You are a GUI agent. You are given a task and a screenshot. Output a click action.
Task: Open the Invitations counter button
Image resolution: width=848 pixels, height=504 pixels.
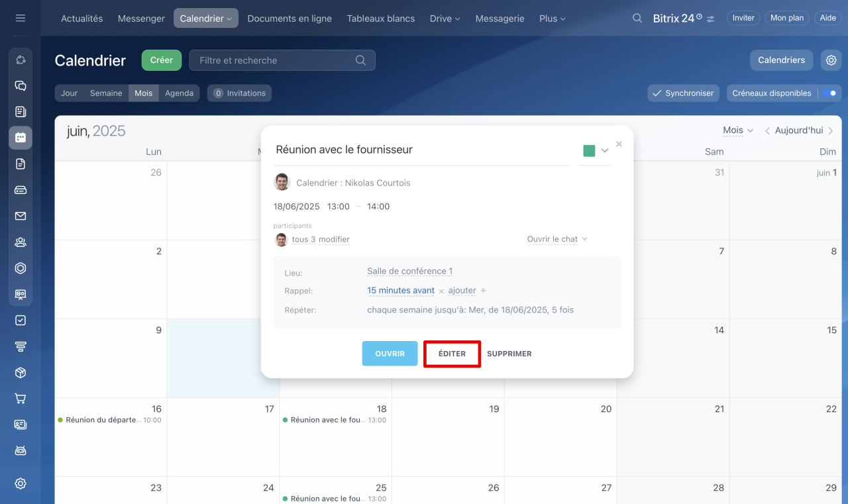click(239, 93)
